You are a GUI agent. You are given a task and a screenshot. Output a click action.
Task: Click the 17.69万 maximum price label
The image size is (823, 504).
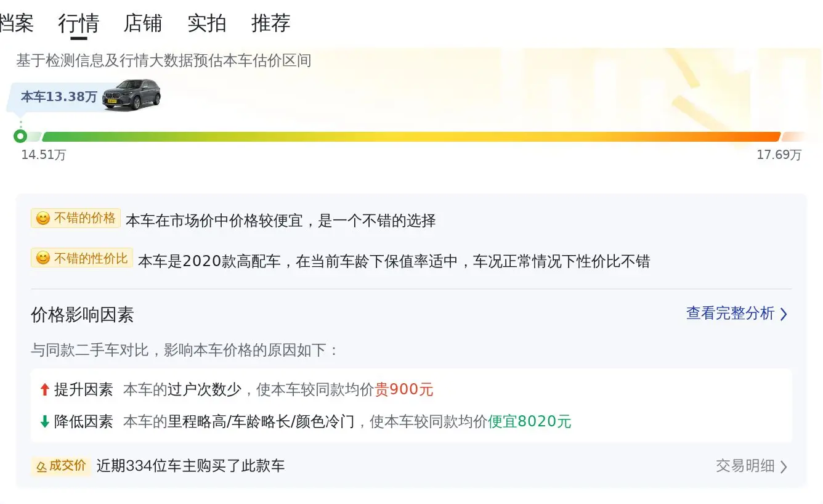779,155
